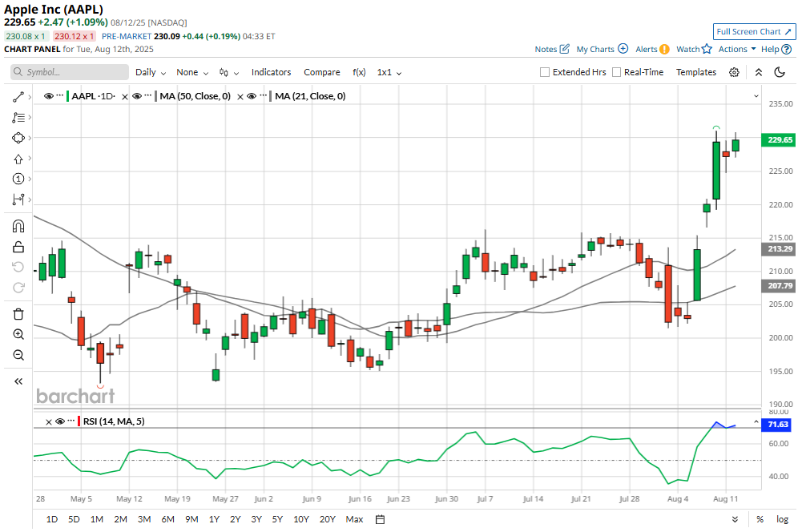806x532 pixels.
Task: Open the 1x1 grid layout dropdown
Action: [389, 72]
